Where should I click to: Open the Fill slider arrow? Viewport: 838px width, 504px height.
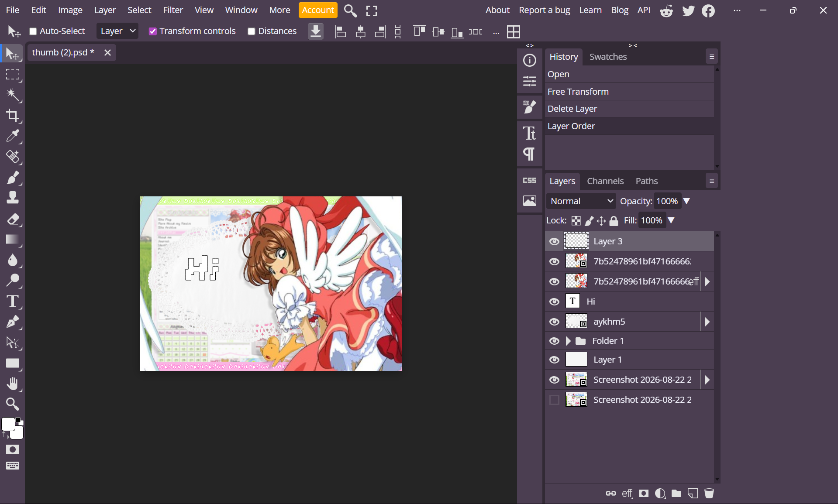click(x=671, y=220)
